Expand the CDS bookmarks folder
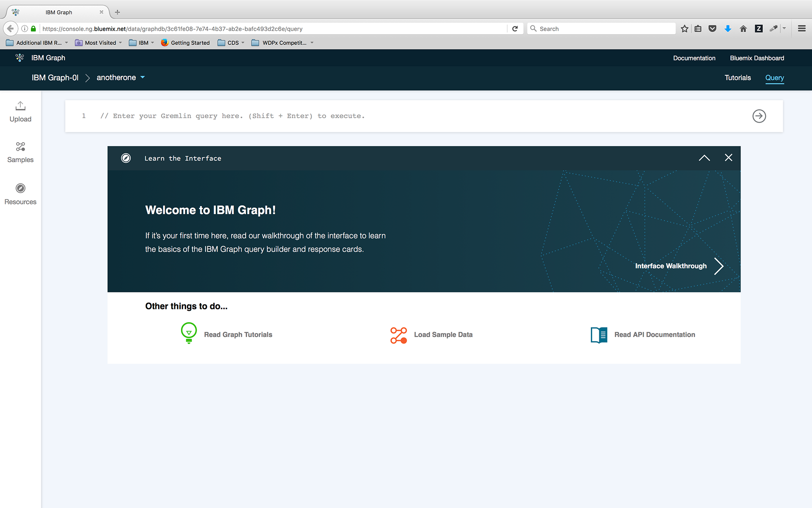Image resolution: width=812 pixels, height=508 pixels. click(x=231, y=43)
